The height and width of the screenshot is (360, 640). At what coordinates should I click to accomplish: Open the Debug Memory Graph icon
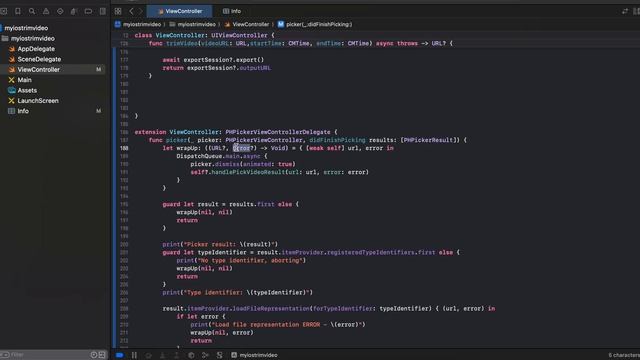205,355
